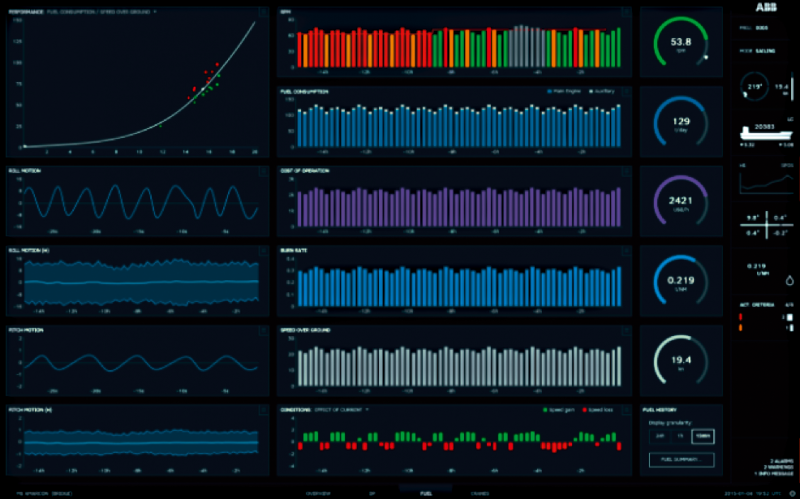
Task: Click the ABB logo
Action: [766, 9]
